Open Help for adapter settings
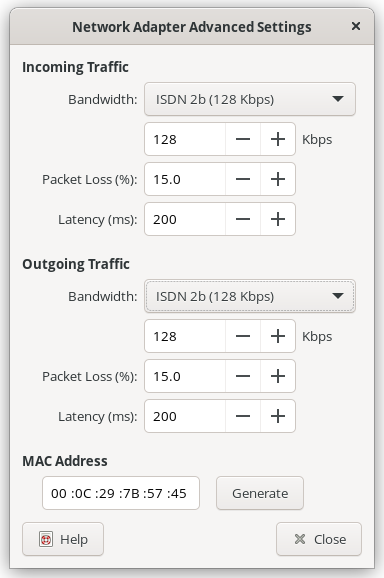This screenshot has height=578, width=384. click(63, 539)
